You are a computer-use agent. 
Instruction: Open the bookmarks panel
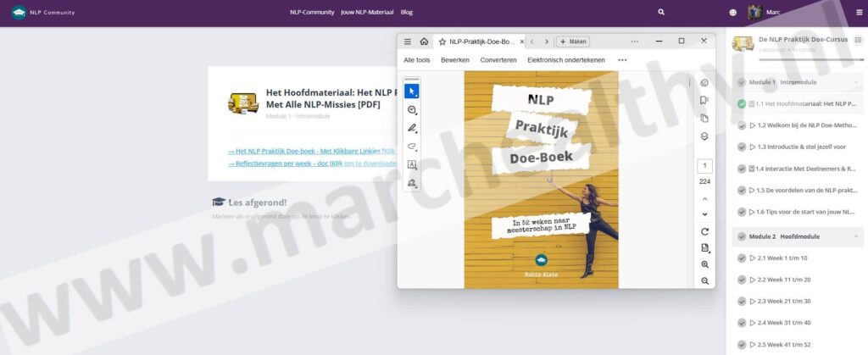coord(704,101)
